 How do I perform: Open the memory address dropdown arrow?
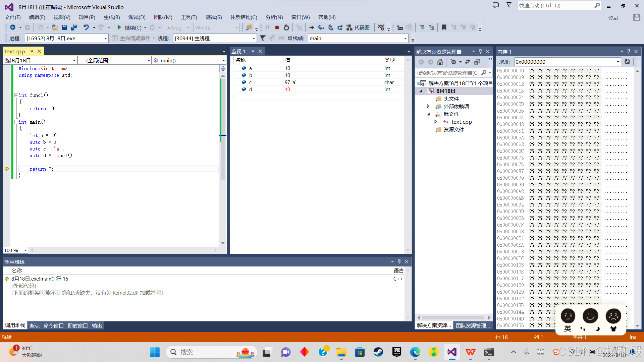[618, 62]
